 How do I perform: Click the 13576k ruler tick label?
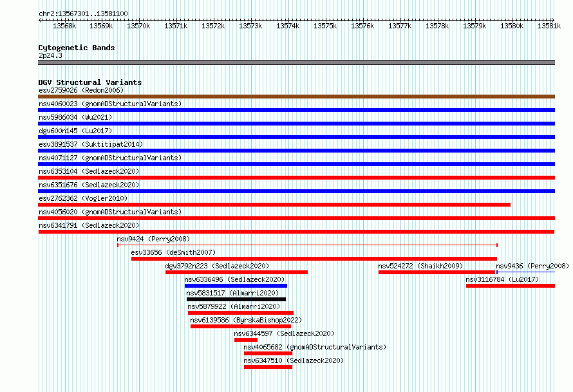point(362,26)
